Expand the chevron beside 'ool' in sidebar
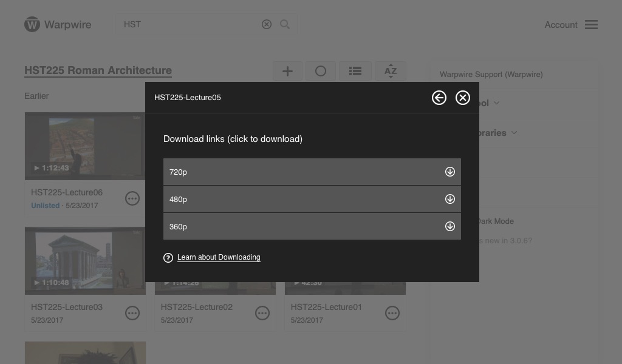 pyautogui.click(x=496, y=103)
